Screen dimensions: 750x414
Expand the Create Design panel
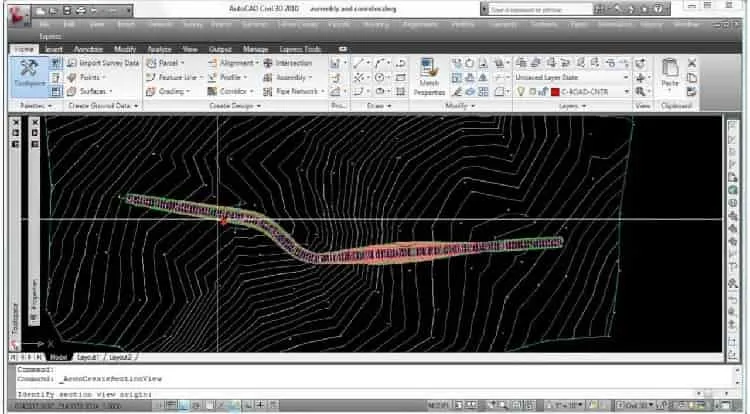click(x=235, y=106)
